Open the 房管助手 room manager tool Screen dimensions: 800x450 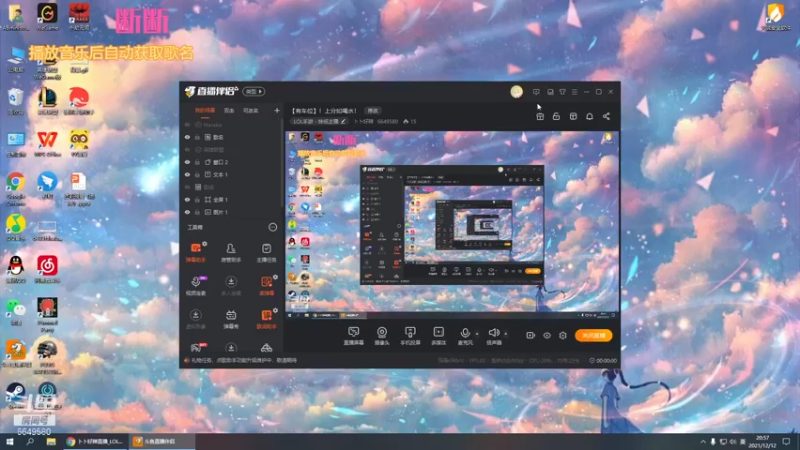[231, 252]
